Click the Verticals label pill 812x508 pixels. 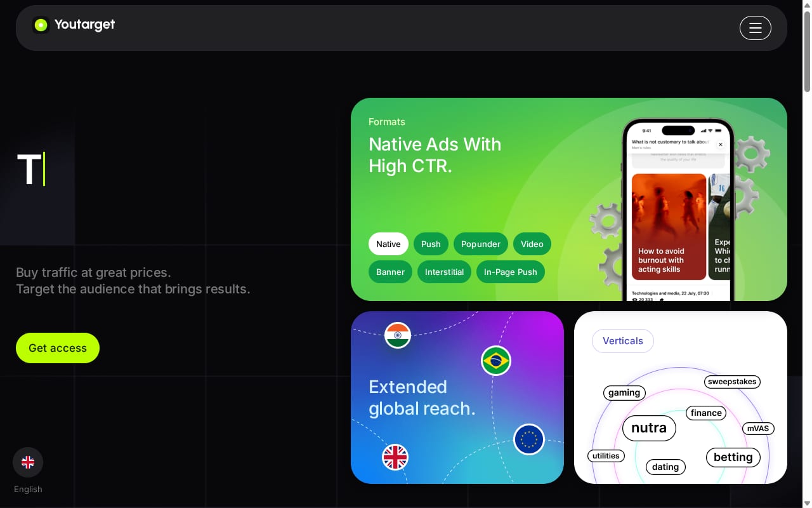tap(623, 341)
